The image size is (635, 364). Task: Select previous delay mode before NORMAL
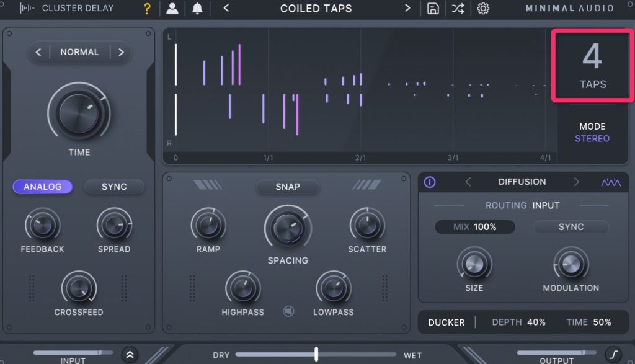[x=38, y=52]
